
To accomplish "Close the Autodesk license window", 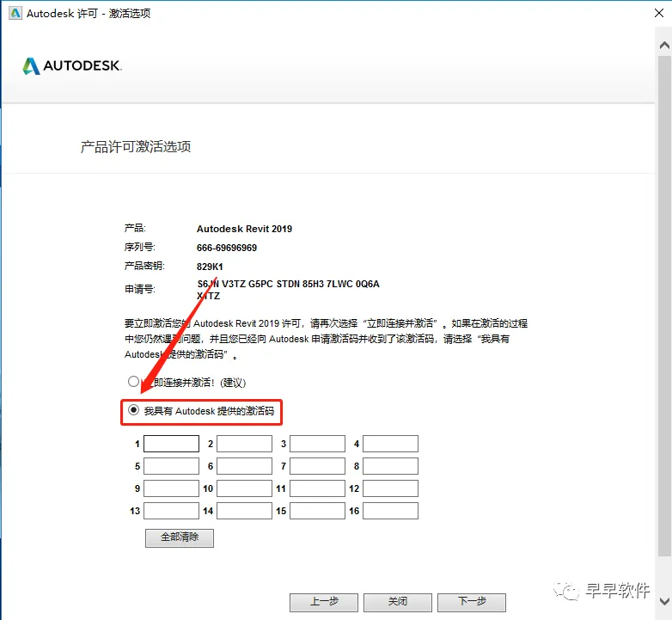I will pyautogui.click(x=659, y=13).
